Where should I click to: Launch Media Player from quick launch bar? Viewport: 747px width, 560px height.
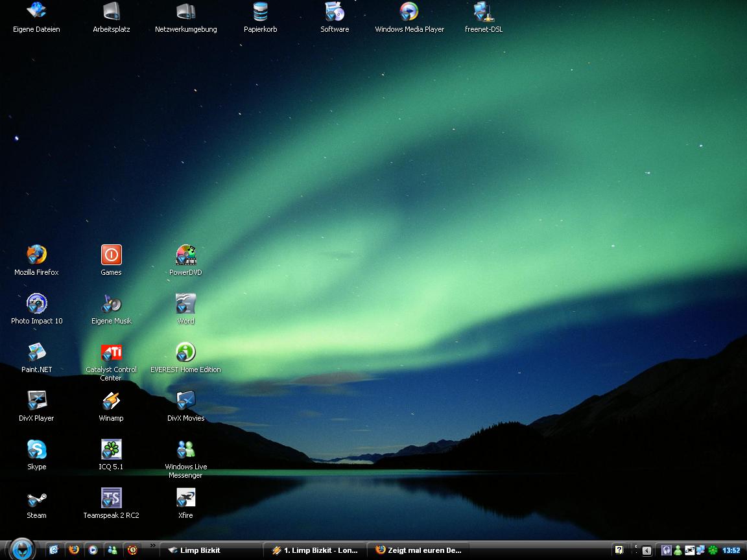[93, 550]
